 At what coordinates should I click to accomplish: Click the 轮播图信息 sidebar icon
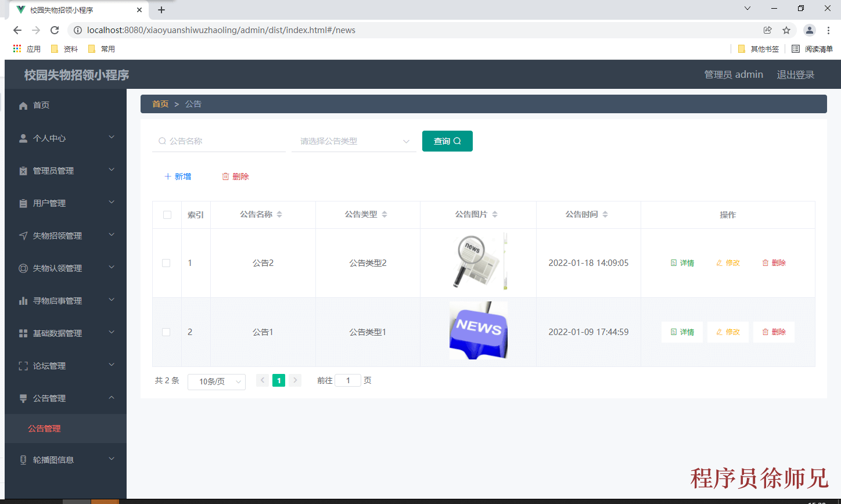pos(23,459)
